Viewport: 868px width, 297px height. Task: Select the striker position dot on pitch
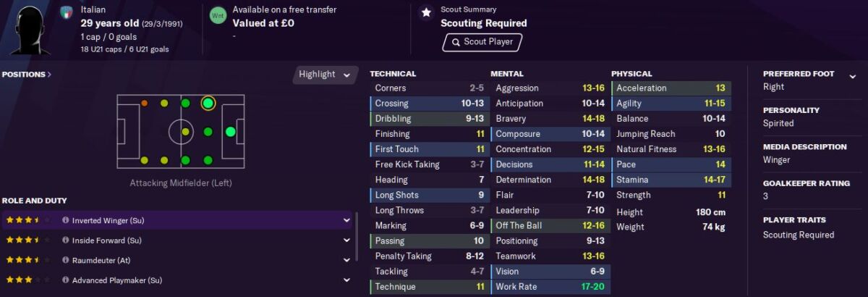tap(231, 132)
